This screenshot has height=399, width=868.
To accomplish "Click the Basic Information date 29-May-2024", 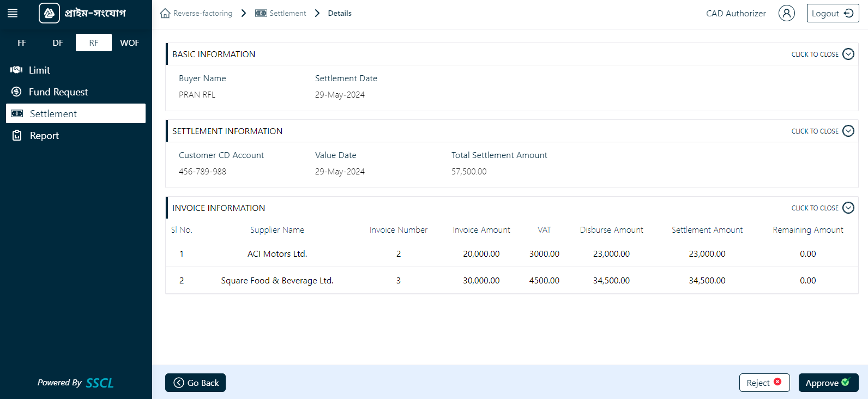I will (340, 94).
